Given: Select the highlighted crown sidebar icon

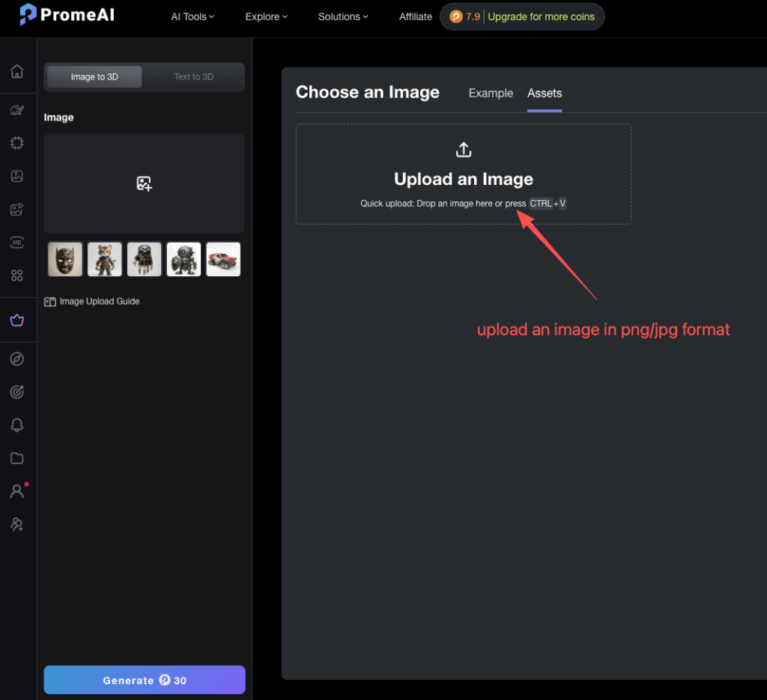Looking at the screenshot, I should point(17,320).
